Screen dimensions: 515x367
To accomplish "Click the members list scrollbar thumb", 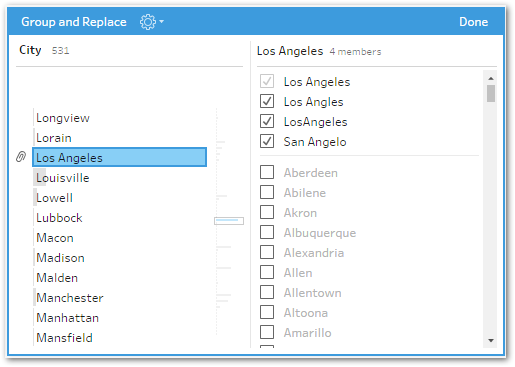I will click(x=491, y=93).
